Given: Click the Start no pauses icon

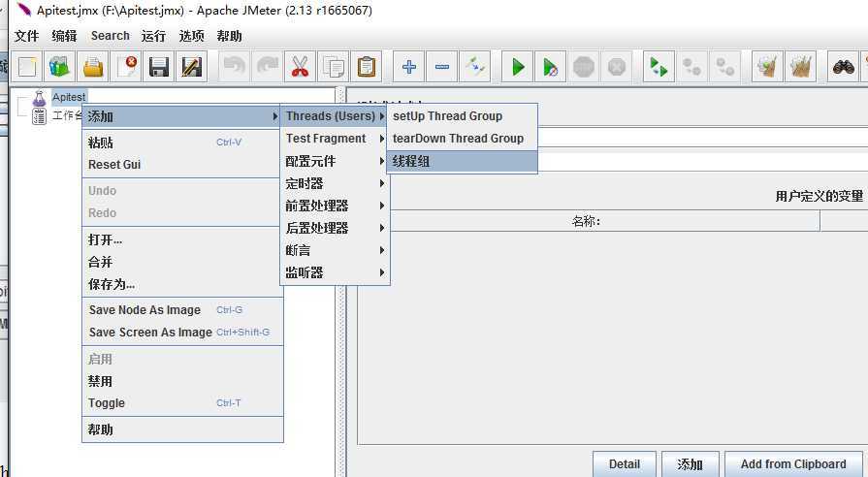Looking at the screenshot, I should (x=551, y=67).
